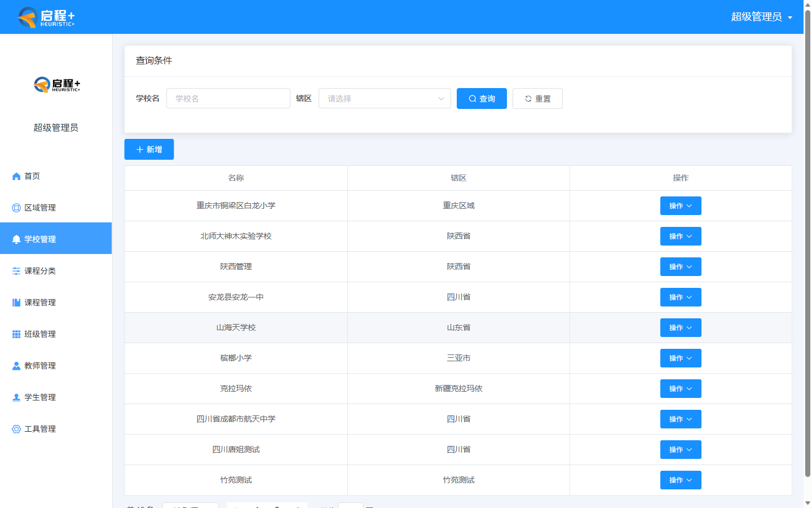Open 操作 dropdown for 安龙县安龙一中
This screenshot has height=508, width=812.
coord(681,297)
